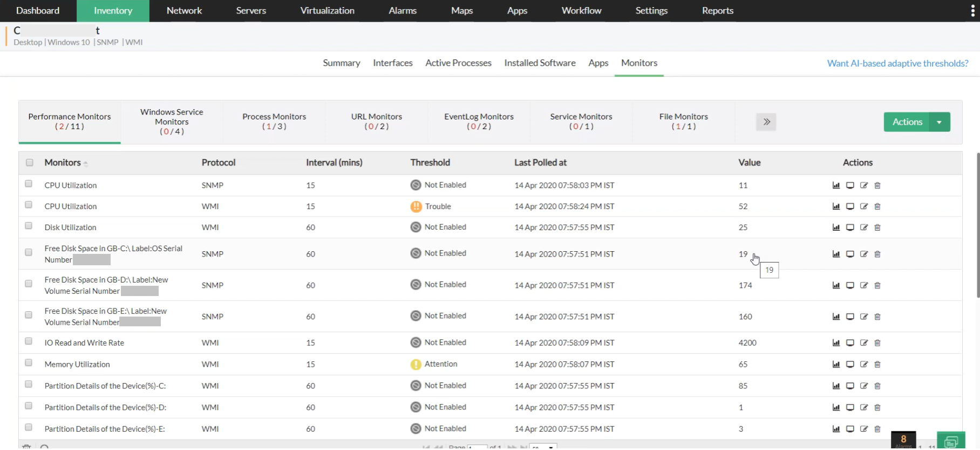
Task: Open graph for SNMP CPU Utilization monitor
Action: coord(836,185)
